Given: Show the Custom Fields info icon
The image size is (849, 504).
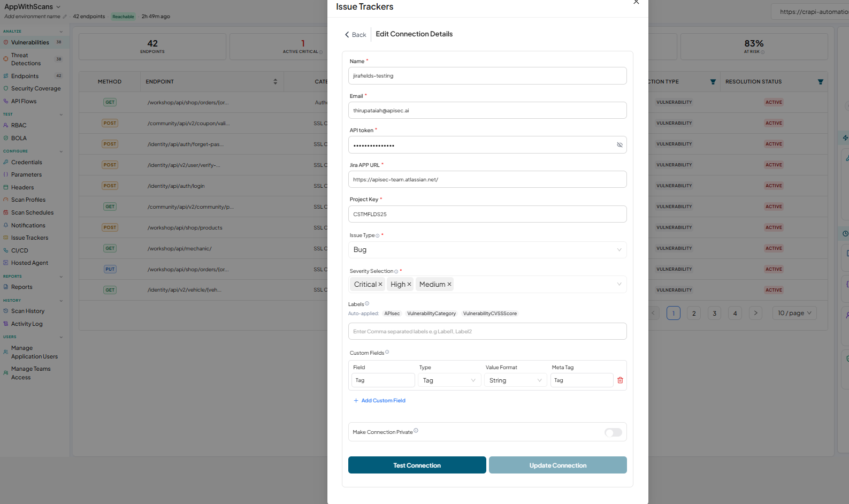Looking at the screenshot, I should coord(387,352).
